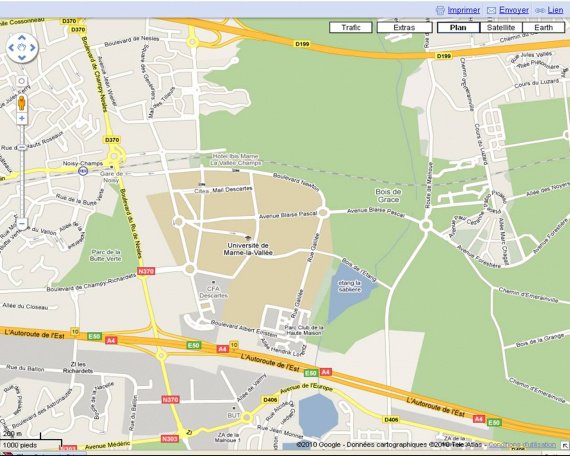Click the pan right arrow
Viewport: 570px width, 456px height.
[33, 48]
